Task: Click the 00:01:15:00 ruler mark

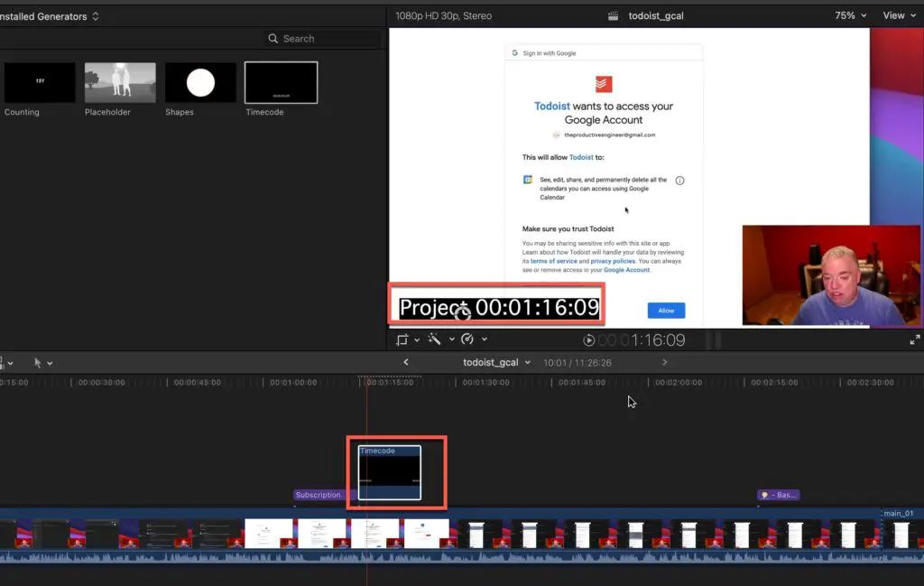Action: pos(390,383)
